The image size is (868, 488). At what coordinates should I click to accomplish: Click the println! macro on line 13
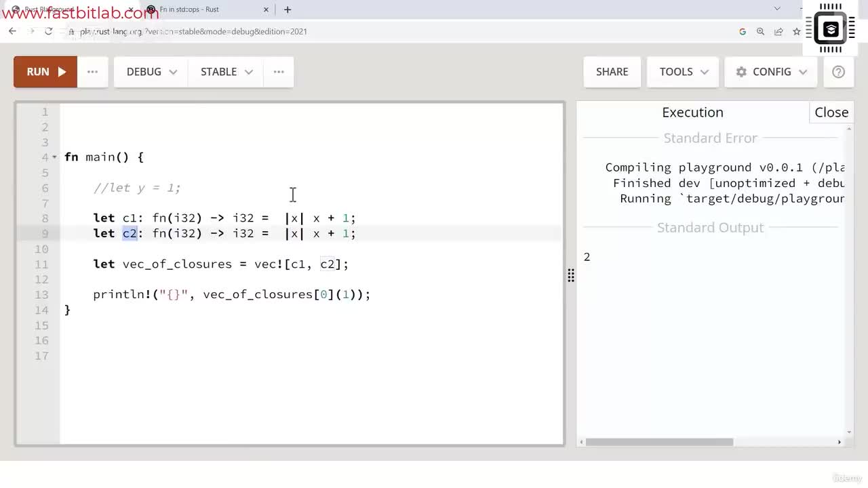click(x=121, y=295)
